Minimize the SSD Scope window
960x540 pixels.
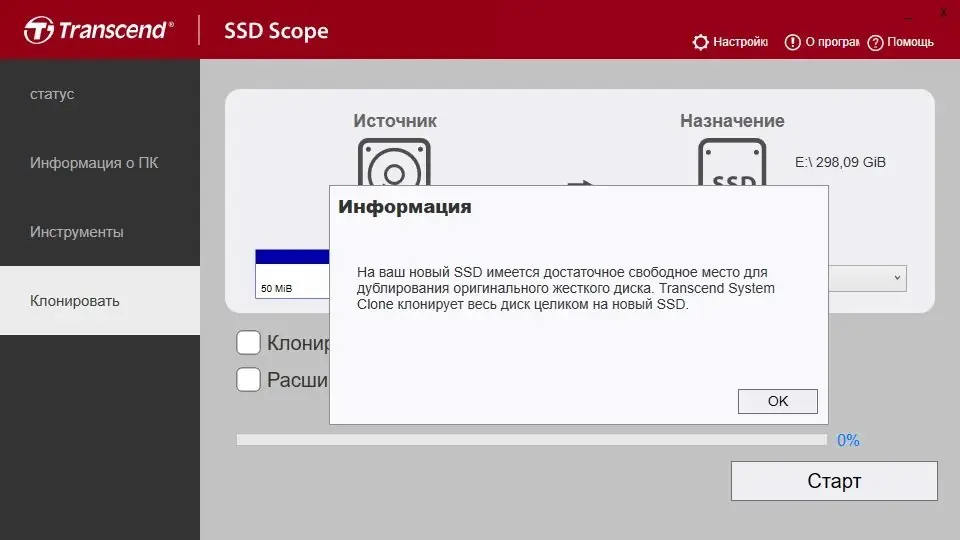pyautogui.click(x=909, y=18)
